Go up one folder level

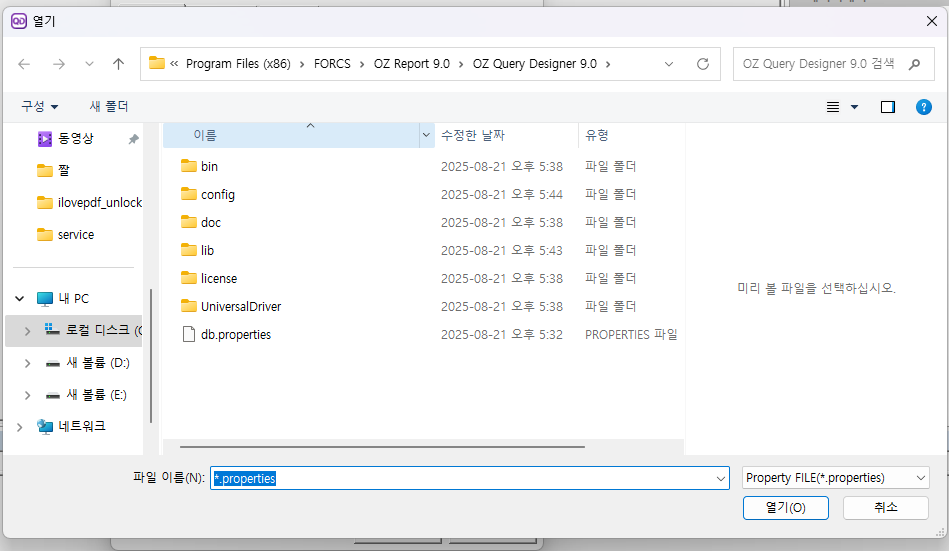(x=119, y=64)
